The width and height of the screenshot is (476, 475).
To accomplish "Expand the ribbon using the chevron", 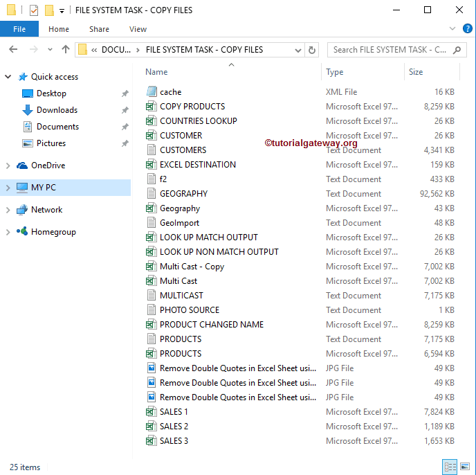I will click(x=452, y=28).
